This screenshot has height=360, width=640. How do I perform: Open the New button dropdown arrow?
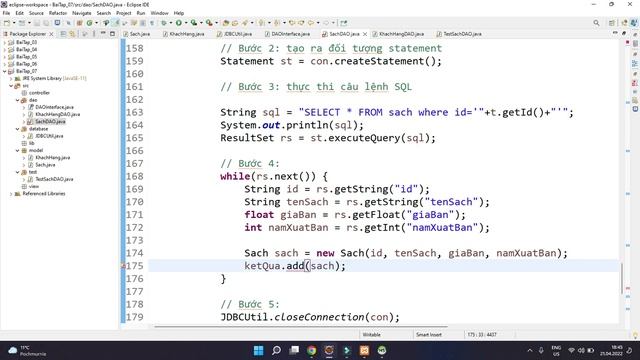tap(14, 23)
